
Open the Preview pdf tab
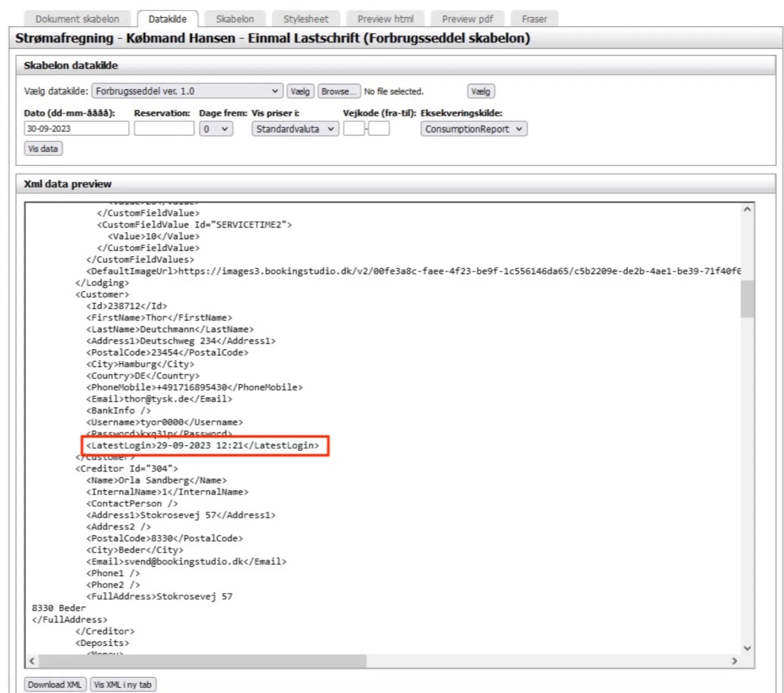[467, 19]
